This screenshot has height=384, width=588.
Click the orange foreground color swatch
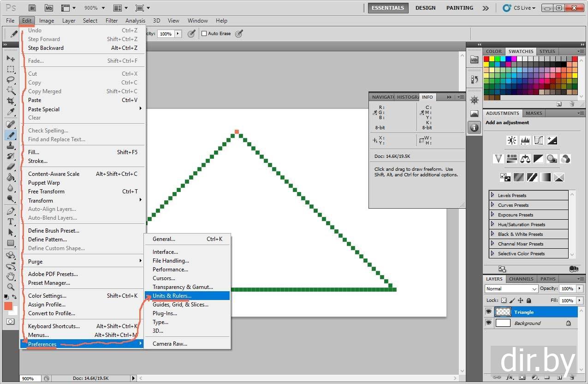pos(8,306)
